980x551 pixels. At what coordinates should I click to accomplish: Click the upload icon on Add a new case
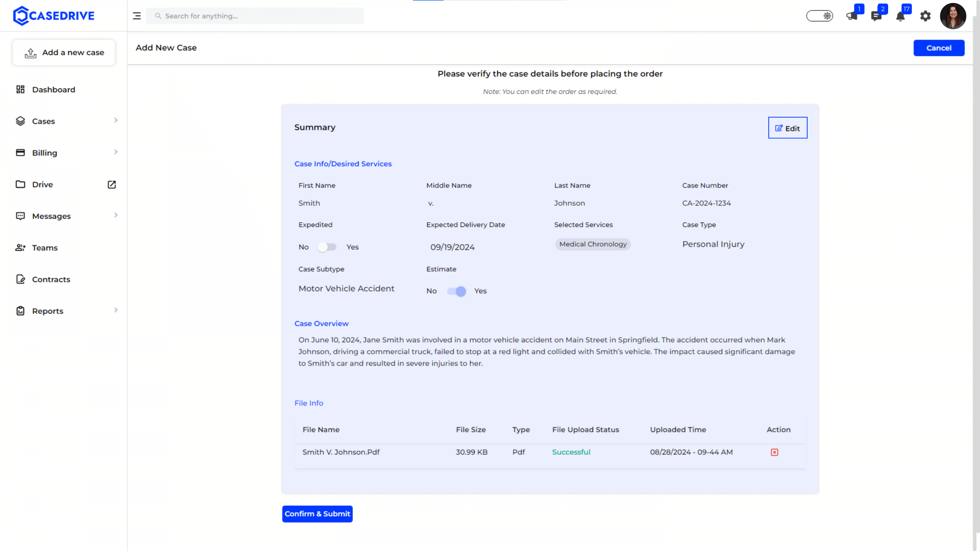tap(30, 53)
